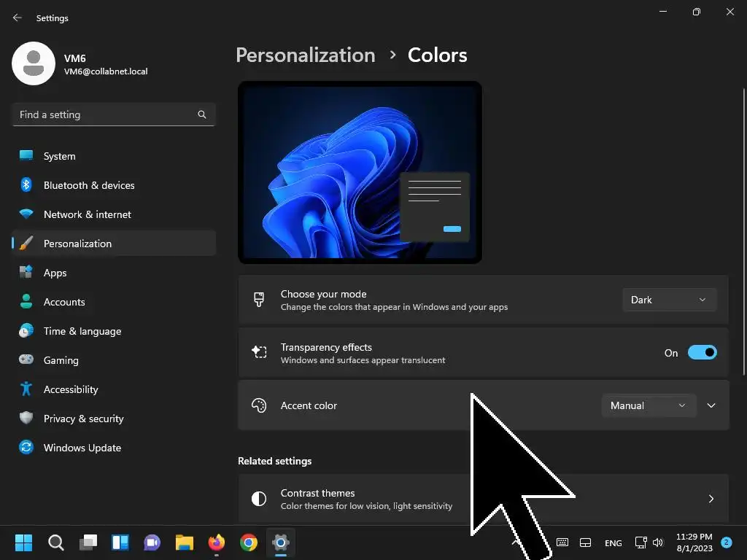Click the Apps icon in sidebar
This screenshot has height=560, width=747.
(26, 273)
